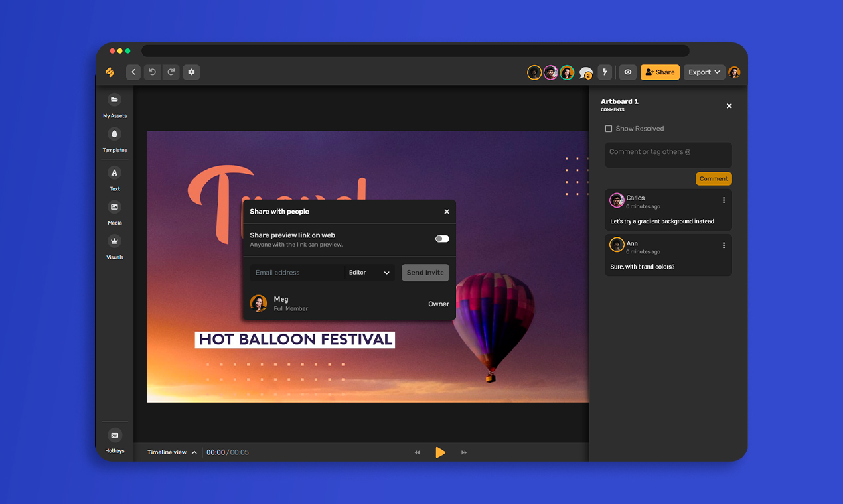This screenshot has width=843, height=504.
Task: Check the Show Resolved checkbox
Action: (609, 129)
